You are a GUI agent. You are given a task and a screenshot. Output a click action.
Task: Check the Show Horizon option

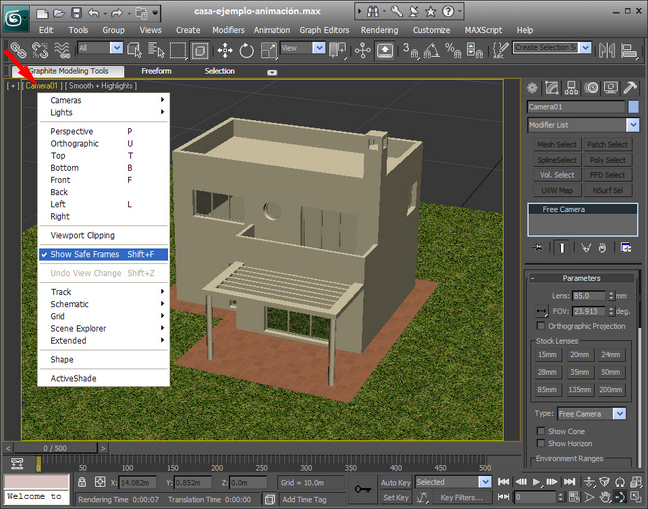click(x=541, y=443)
